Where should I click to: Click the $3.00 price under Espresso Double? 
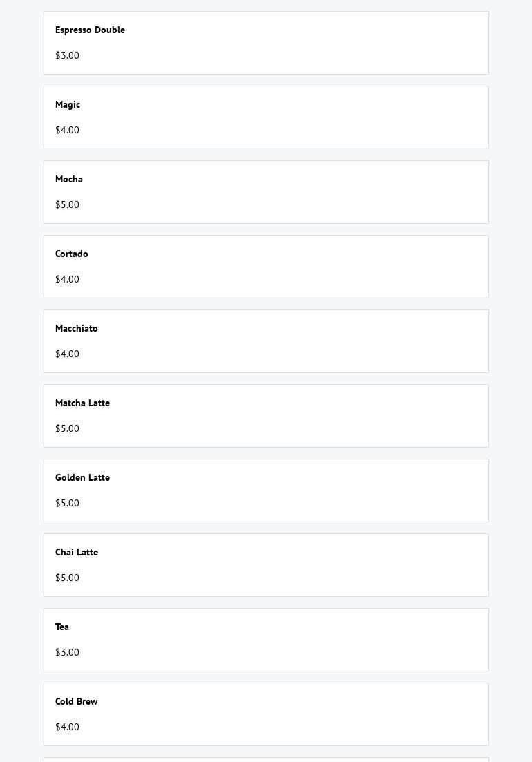coord(67,55)
